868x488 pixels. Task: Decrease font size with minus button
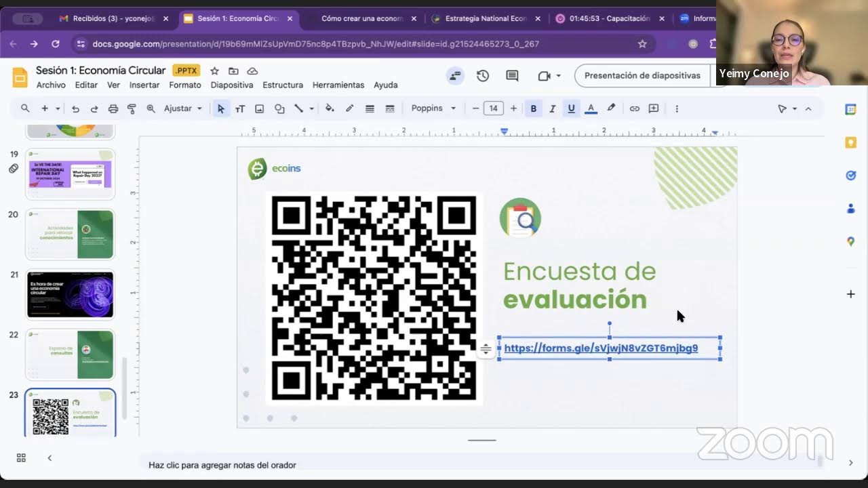tap(475, 108)
